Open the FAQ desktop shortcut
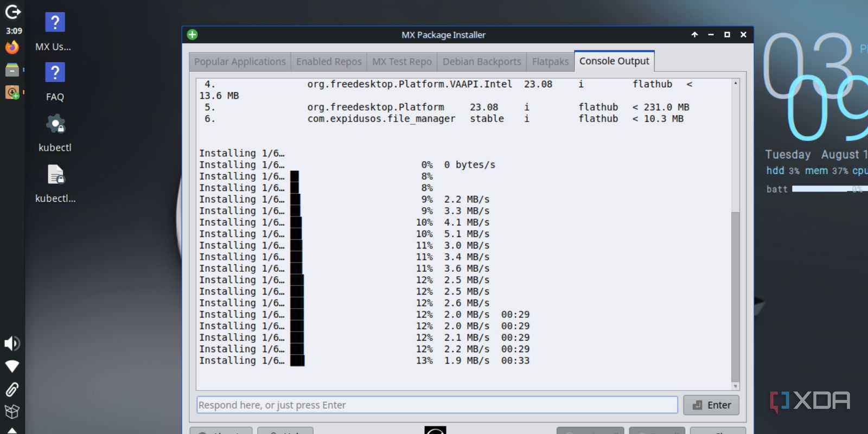Screen dimensions: 868x434 coord(54,82)
